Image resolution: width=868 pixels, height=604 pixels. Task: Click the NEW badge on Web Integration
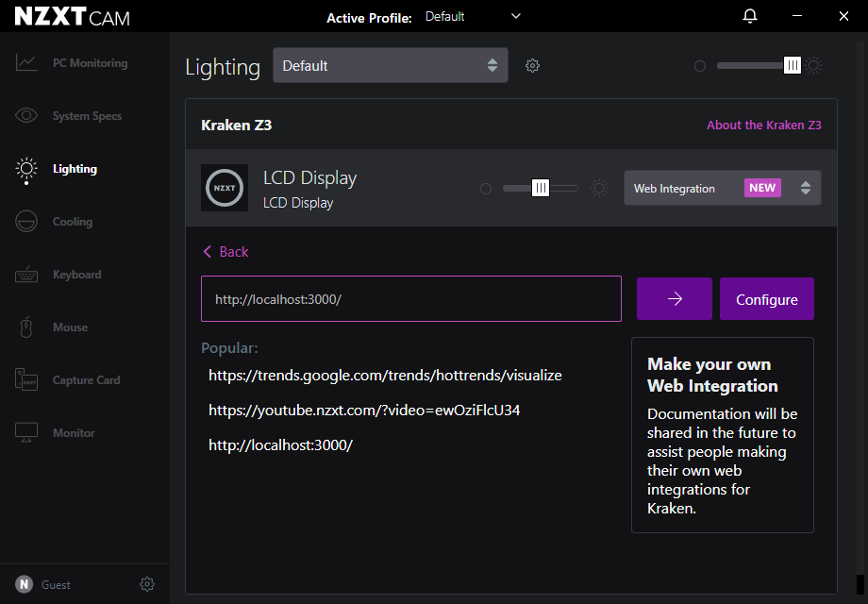762,188
